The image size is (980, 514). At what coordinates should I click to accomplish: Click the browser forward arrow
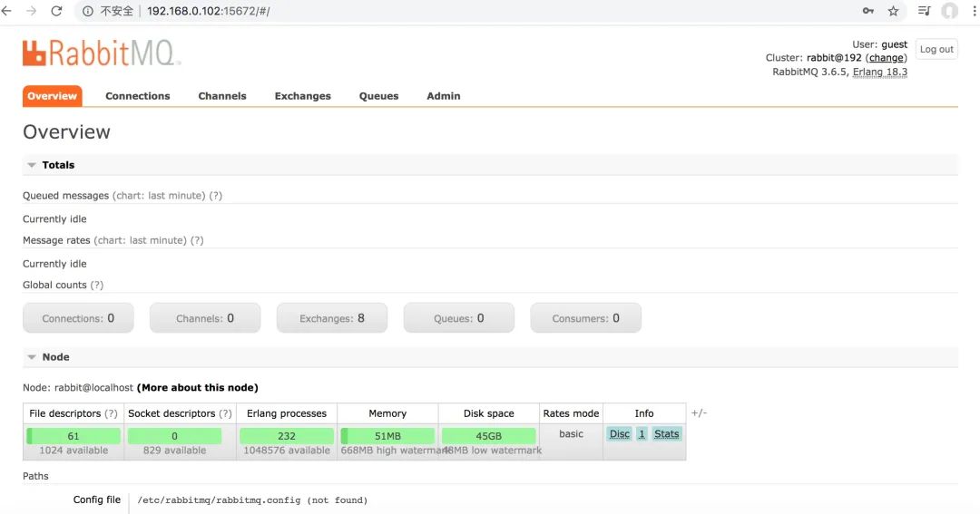click(32, 11)
